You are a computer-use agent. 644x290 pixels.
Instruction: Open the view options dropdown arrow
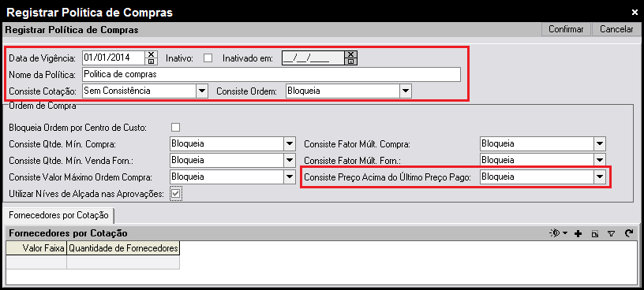[x=565, y=233]
